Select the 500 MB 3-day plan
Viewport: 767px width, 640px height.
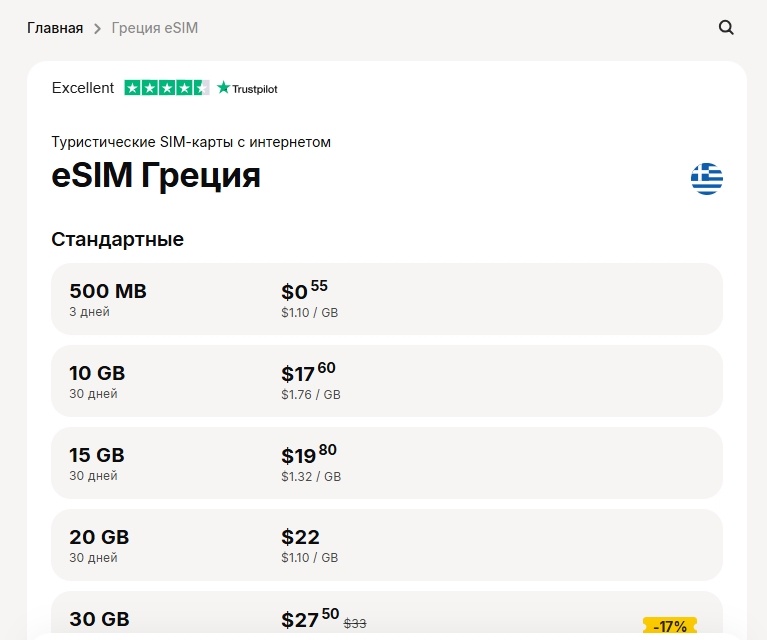[386, 299]
